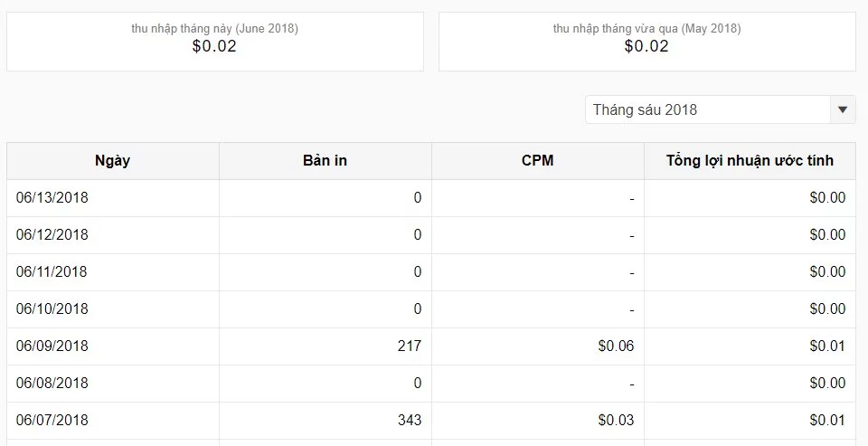Click $0.01 profit for 06/09/2018
Viewport: 868px width, 446px height.
click(827, 346)
